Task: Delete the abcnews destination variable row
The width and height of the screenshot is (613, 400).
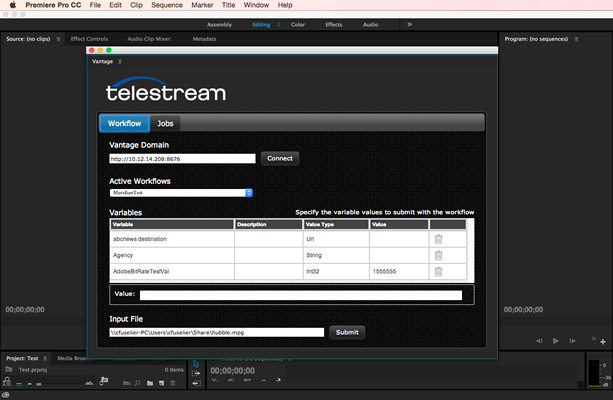Action: click(438, 239)
